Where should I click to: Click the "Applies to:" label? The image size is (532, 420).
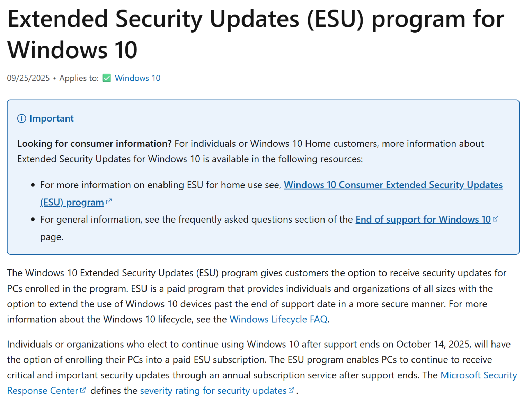(x=79, y=78)
